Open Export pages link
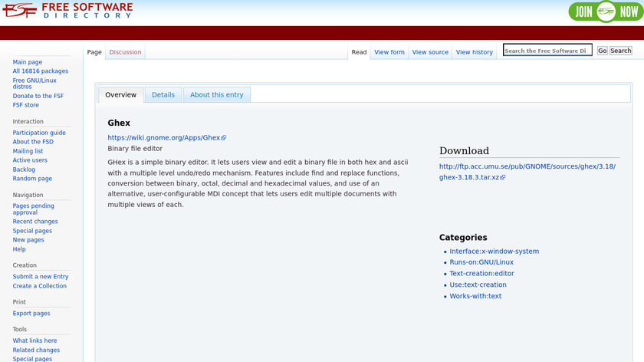Image resolution: width=644 pixels, height=362 pixels. click(x=31, y=313)
